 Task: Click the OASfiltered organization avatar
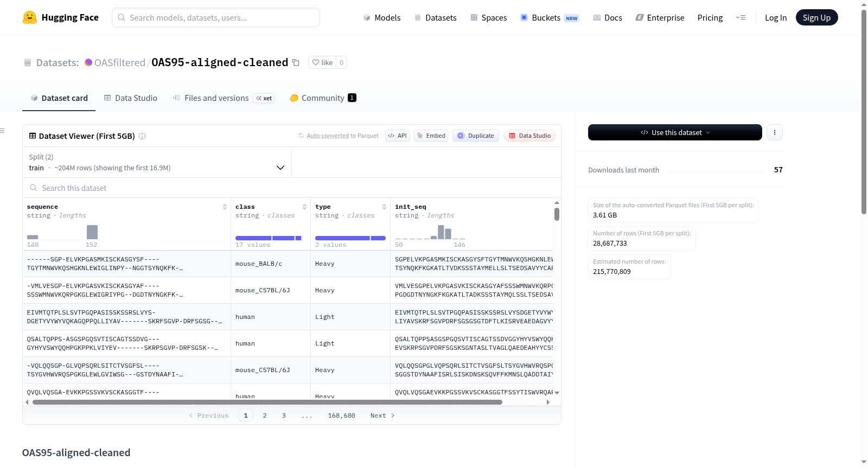coord(88,62)
